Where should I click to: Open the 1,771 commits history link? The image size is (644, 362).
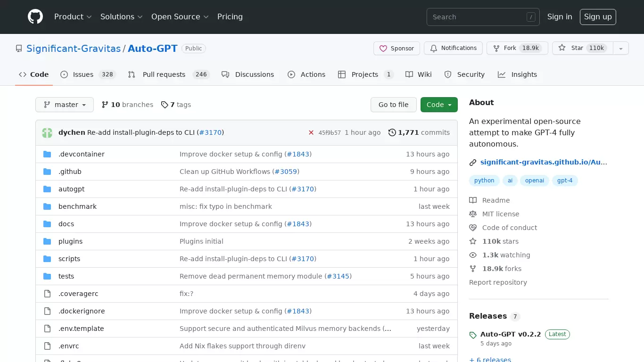tap(419, 132)
